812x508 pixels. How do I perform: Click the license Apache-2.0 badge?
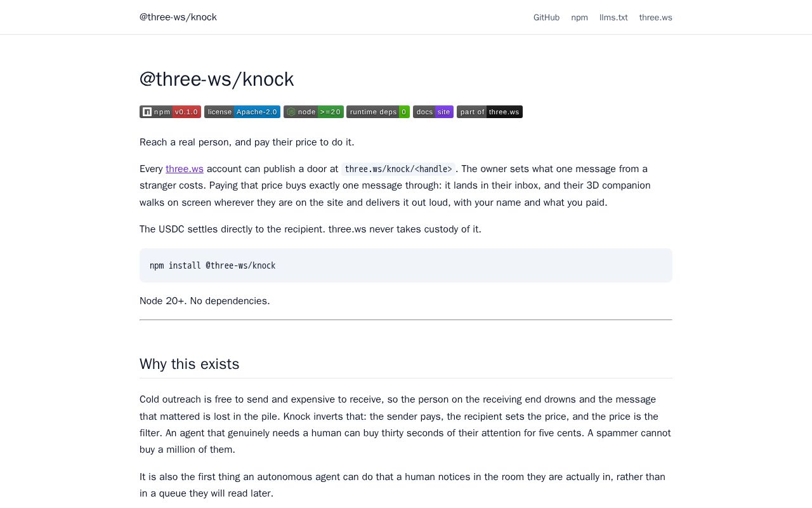[242, 112]
